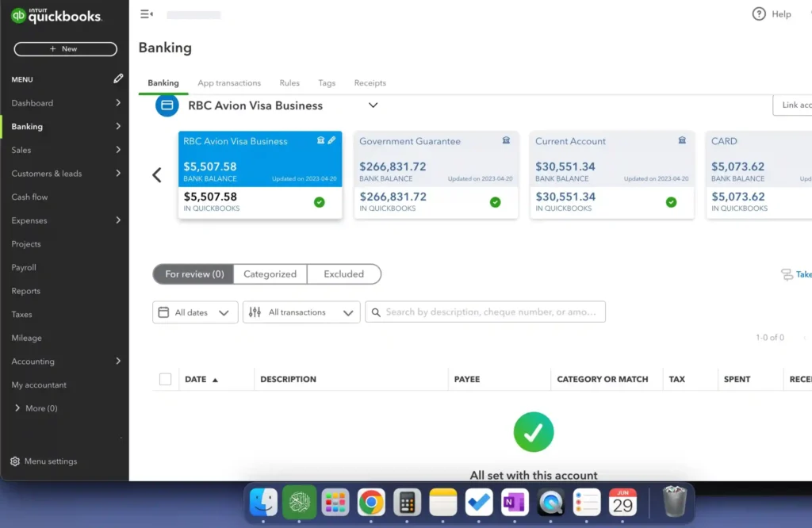Select the Excluded tab
This screenshot has height=528, width=812.
tap(344, 274)
